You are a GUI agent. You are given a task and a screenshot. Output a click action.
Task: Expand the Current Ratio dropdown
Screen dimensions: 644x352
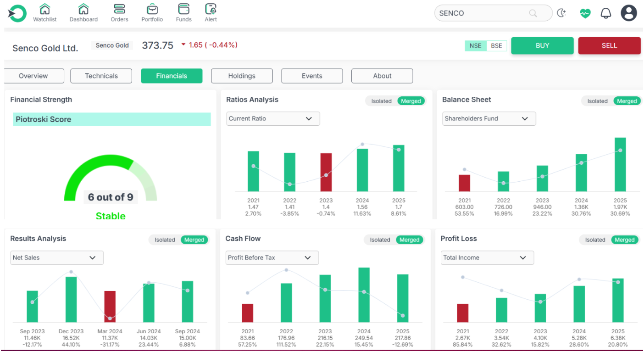pyautogui.click(x=273, y=118)
